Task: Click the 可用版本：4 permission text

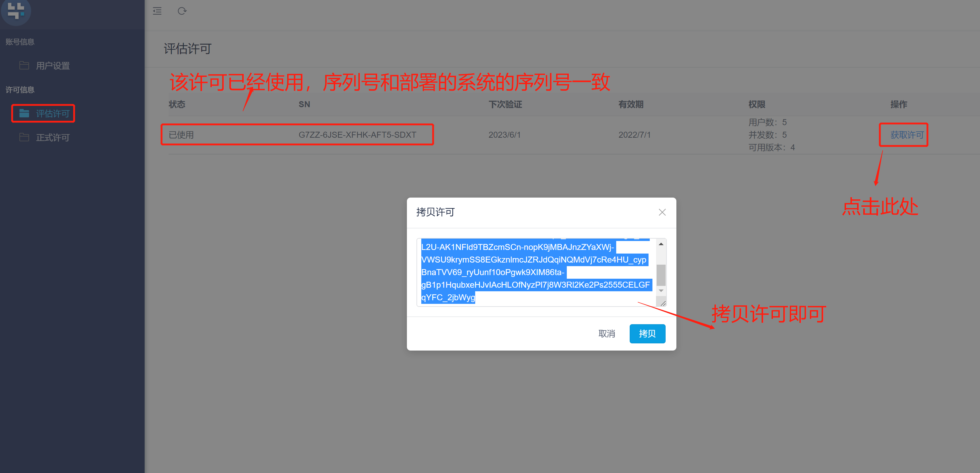Action: pos(772,148)
